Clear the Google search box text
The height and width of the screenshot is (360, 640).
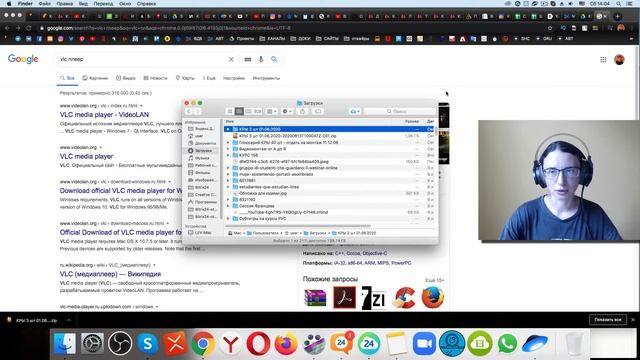231,59
